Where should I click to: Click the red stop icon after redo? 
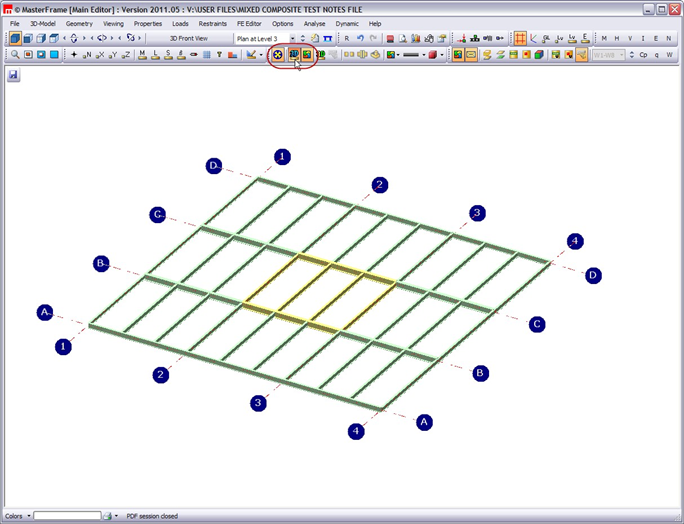click(390, 38)
